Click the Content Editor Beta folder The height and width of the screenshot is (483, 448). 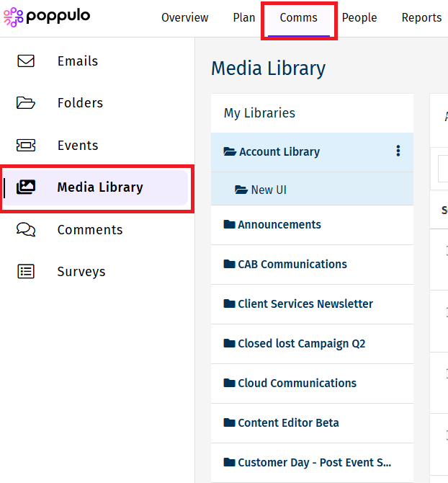(x=288, y=423)
